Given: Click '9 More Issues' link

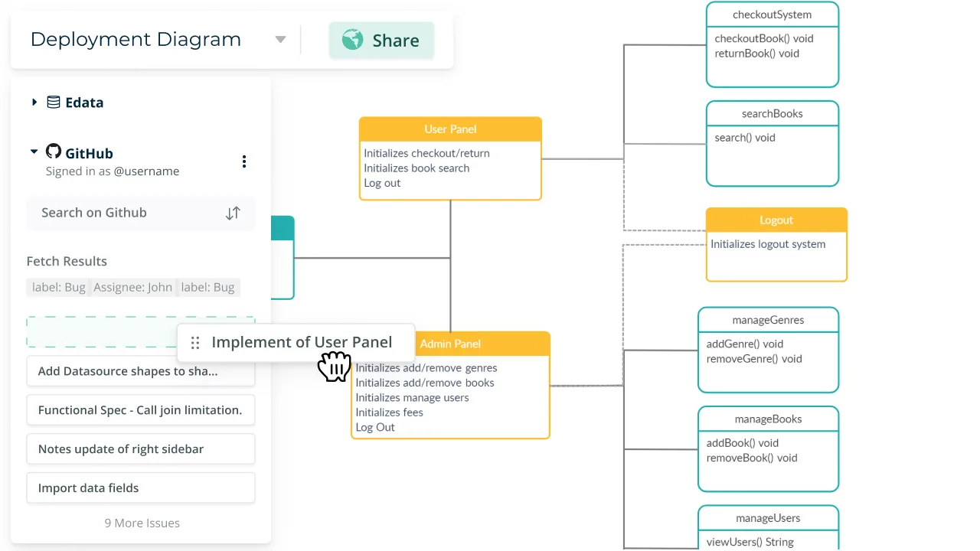Looking at the screenshot, I should (x=142, y=523).
